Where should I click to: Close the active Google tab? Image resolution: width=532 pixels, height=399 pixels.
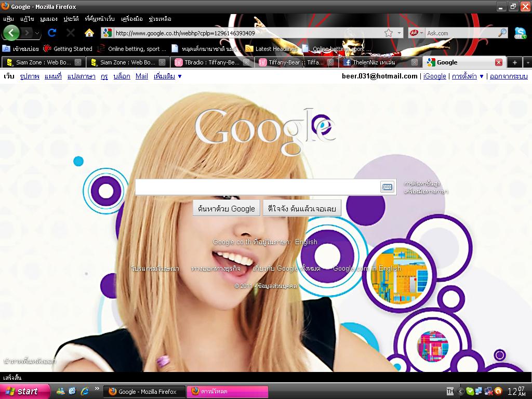coord(498,62)
